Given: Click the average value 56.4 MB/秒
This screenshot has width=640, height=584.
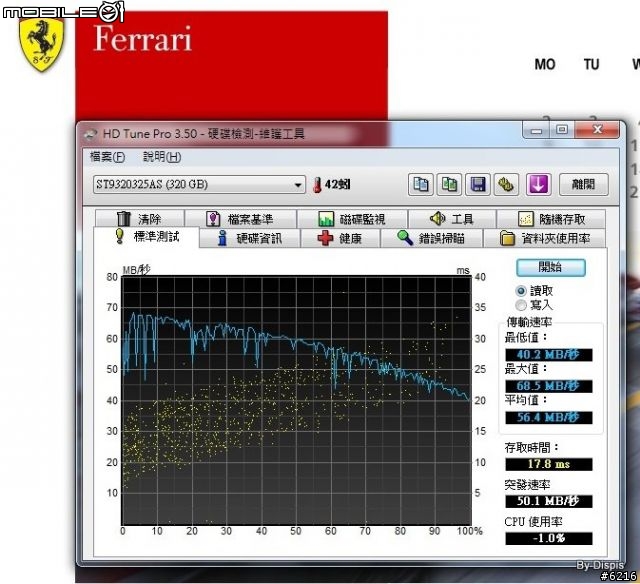Looking at the screenshot, I should 549,417.
